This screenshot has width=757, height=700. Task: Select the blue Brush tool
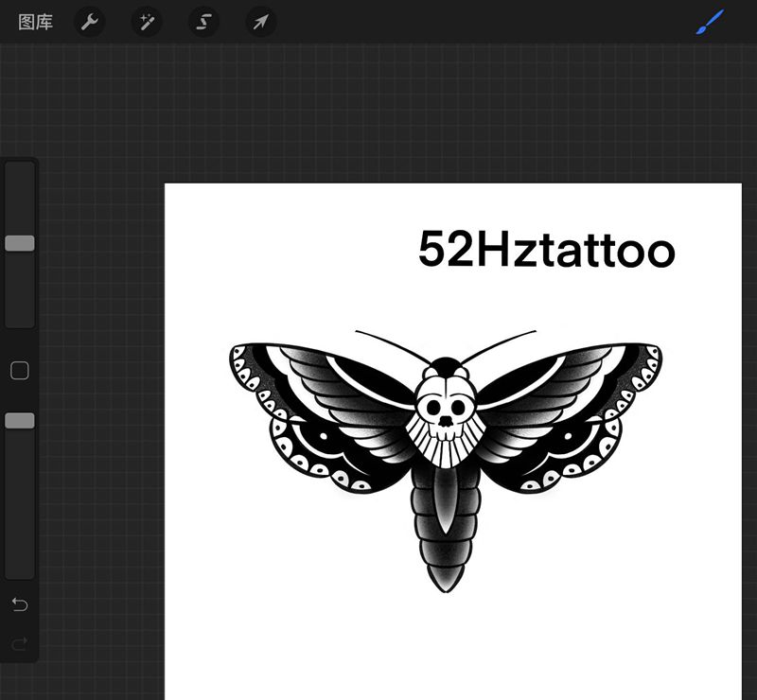710,22
